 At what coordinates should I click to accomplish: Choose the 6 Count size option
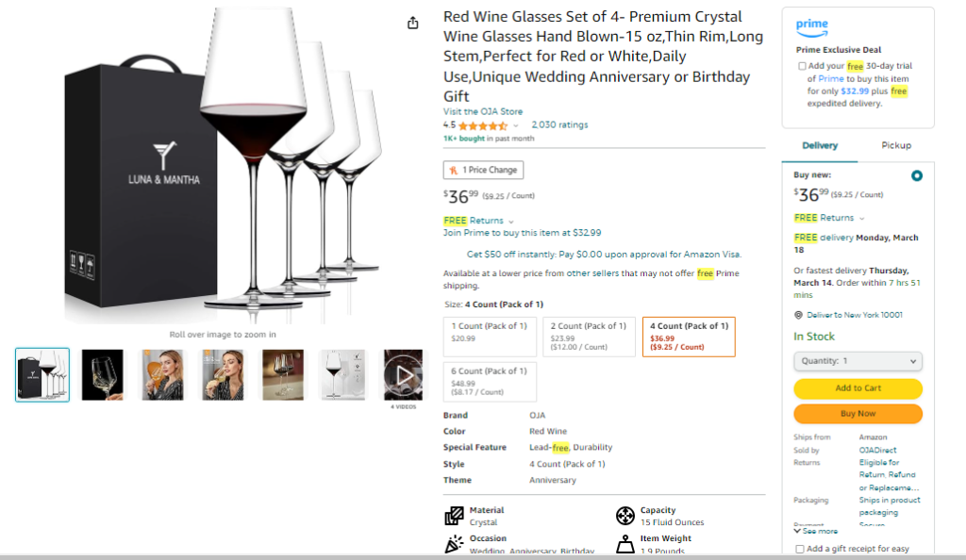tap(490, 382)
